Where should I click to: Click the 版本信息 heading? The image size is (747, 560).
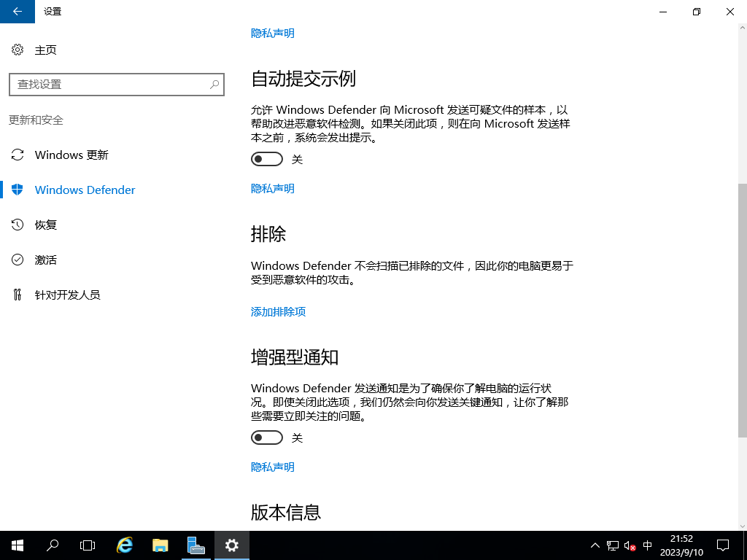286,513
